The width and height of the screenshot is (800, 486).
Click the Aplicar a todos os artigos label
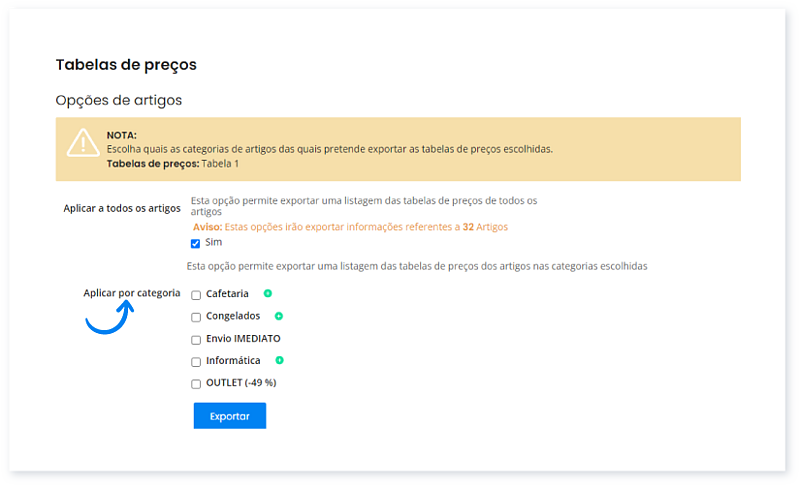121,208
